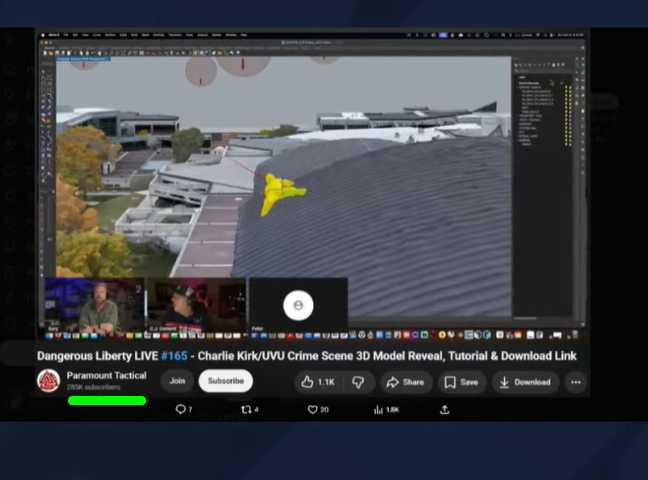Open the Share video option
The image size is (648, 480).
(405, 382)
